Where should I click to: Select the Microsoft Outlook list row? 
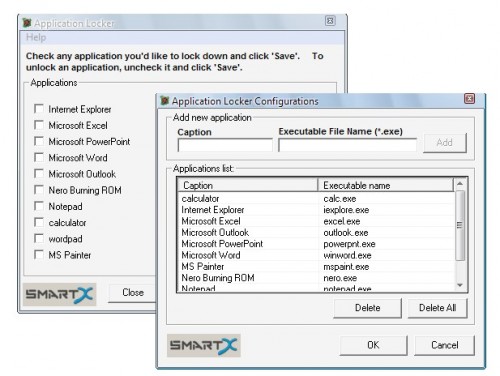[316, 233]
